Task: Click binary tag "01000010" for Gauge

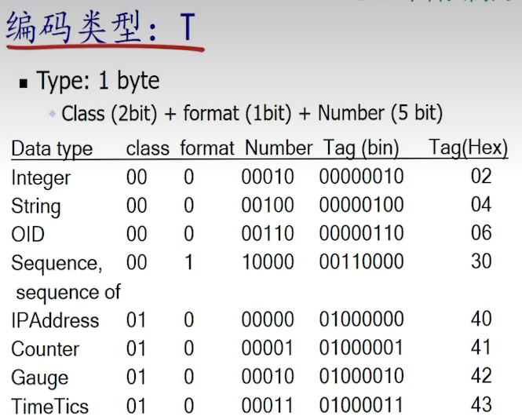Action: click(x=361, y=376)
